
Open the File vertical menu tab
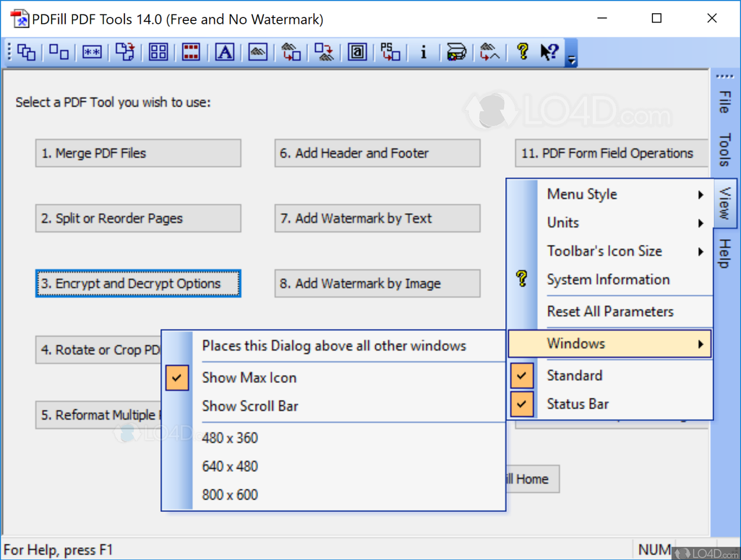point(724,101)
